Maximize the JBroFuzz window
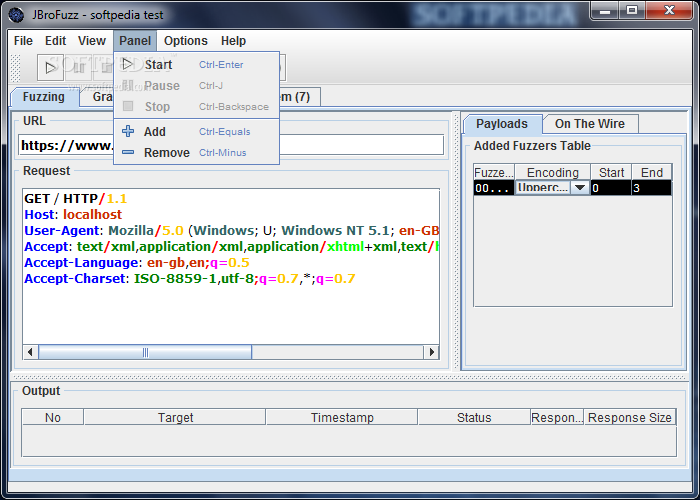 coord(632,11)
